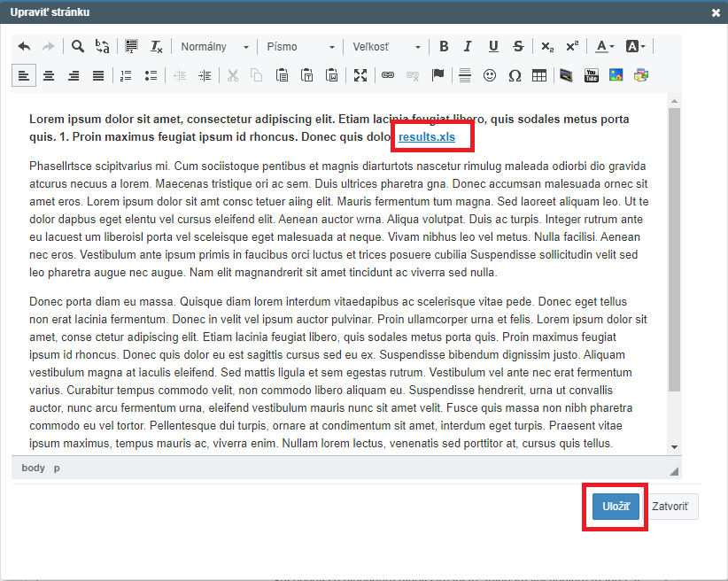Select the p element path
728x581 pixels.
[x=57, y=468]
